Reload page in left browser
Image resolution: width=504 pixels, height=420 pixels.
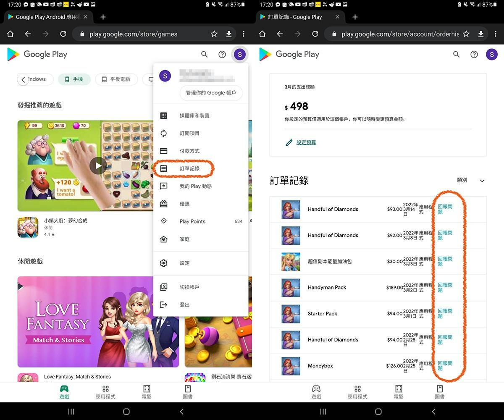point(63,34)
